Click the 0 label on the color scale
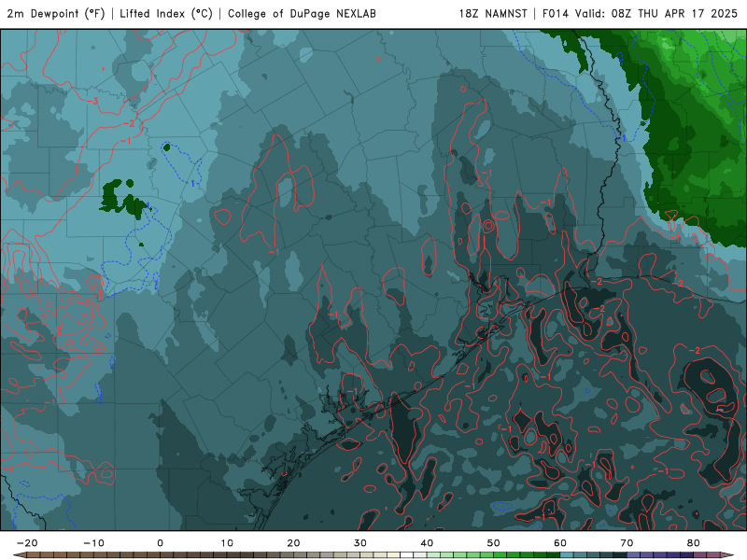747x560 pixels. point(160,543)
